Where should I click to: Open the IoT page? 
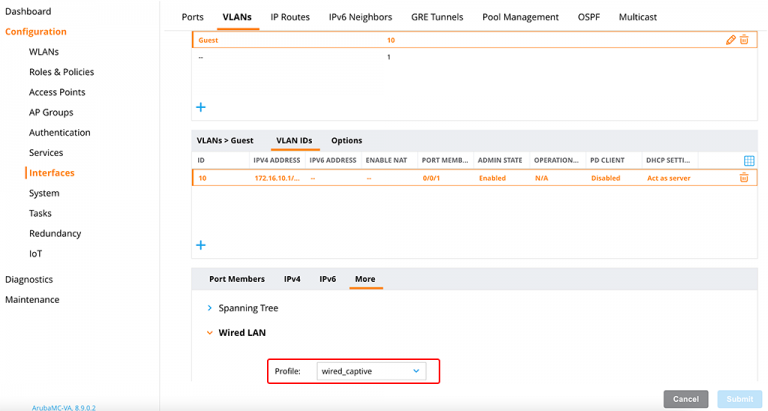(x=36, y=254)
